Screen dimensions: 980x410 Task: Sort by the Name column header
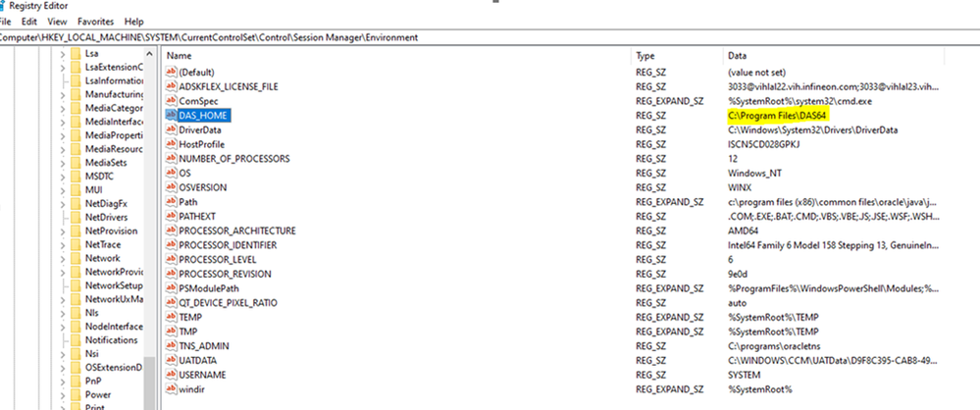click(179, 56)
